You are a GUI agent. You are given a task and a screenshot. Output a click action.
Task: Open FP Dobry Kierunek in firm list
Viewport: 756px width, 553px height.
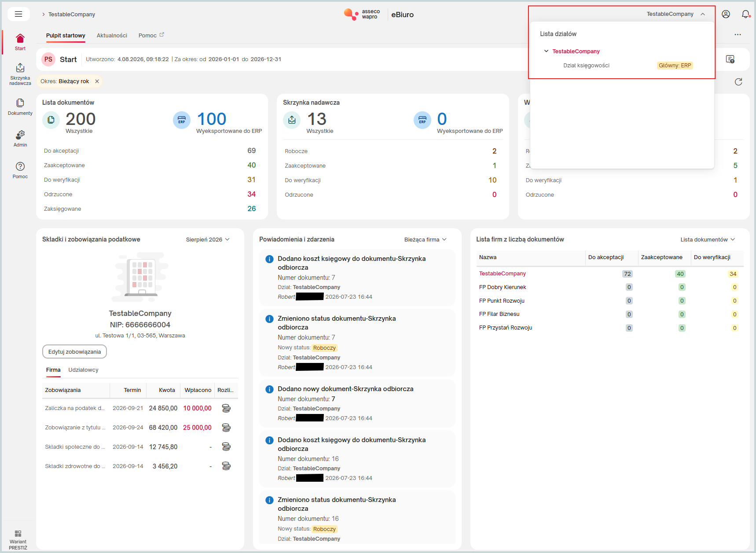(x=503, y=287)
